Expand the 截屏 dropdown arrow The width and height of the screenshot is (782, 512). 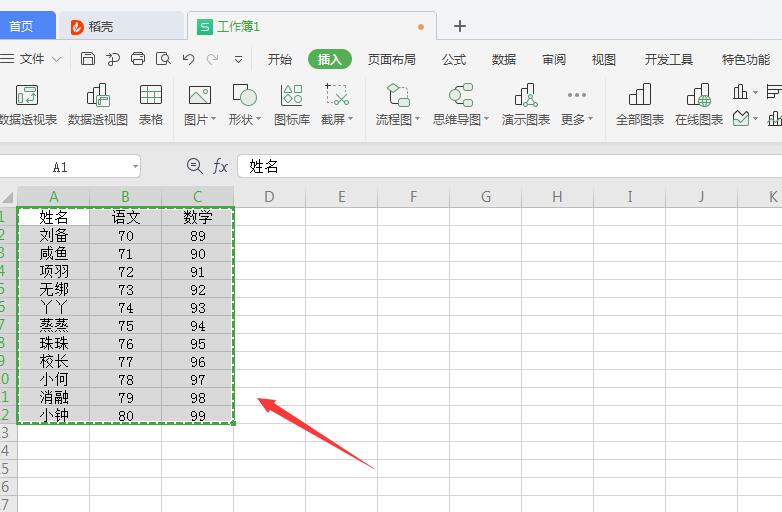click(x=350, y=119)
